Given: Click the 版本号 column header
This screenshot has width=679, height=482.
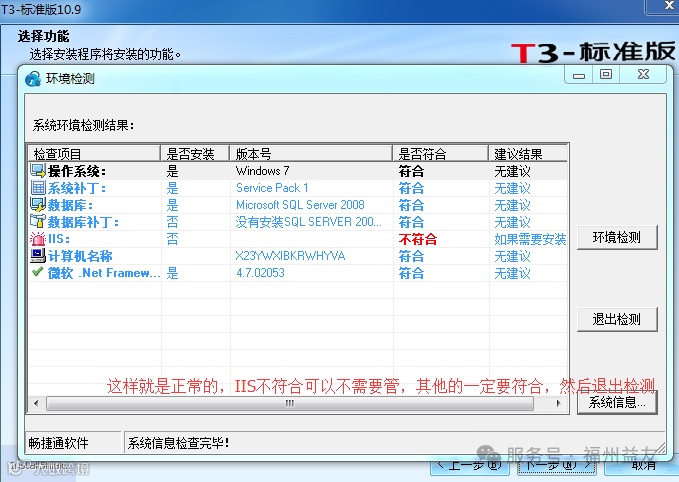Looking at the screenshot, I should click(x=311, y=154).
